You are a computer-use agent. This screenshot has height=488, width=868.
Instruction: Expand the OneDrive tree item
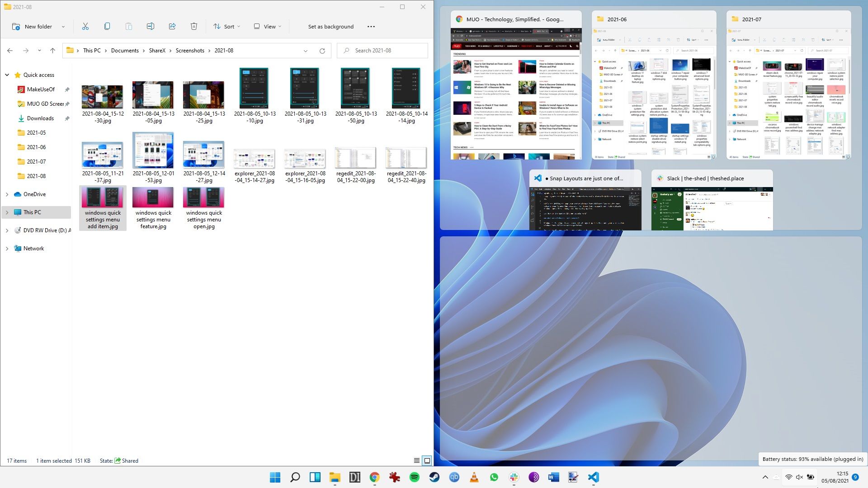coord(7,194)
